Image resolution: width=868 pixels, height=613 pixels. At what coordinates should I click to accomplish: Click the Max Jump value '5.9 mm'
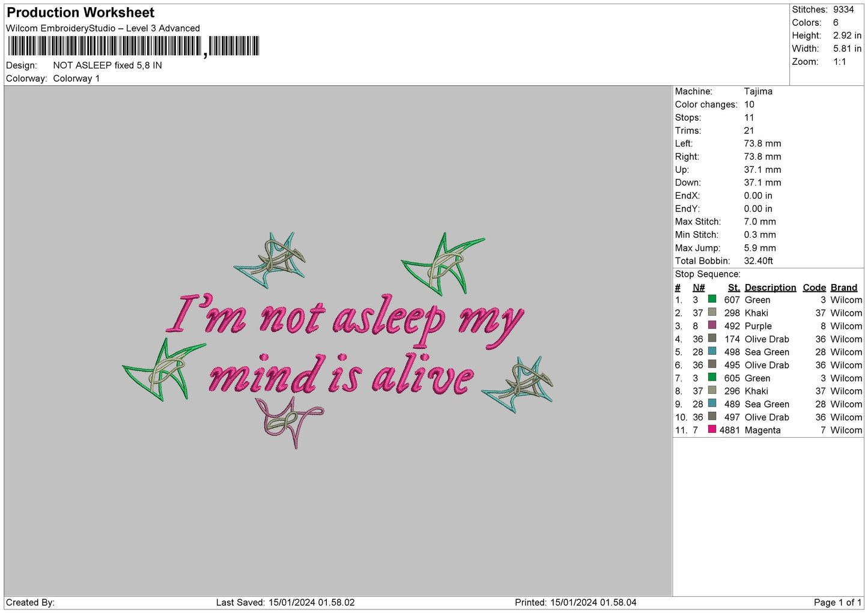[760, 248]
